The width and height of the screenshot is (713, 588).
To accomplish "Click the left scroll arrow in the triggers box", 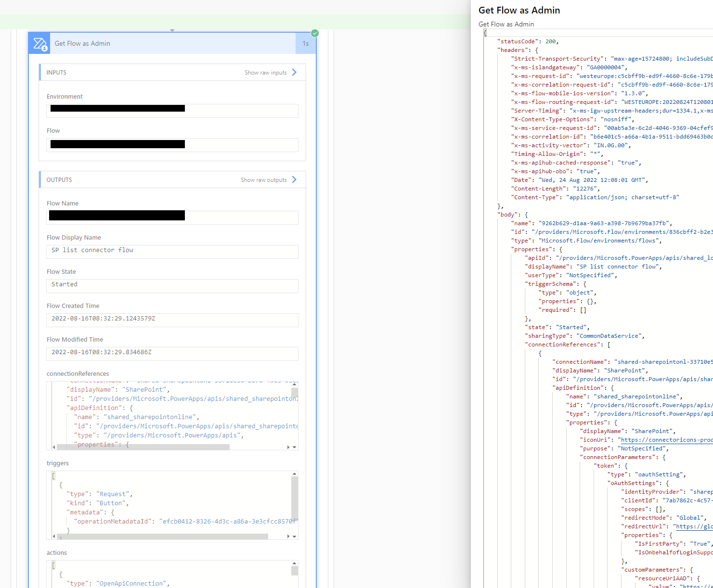I will 53,536.
